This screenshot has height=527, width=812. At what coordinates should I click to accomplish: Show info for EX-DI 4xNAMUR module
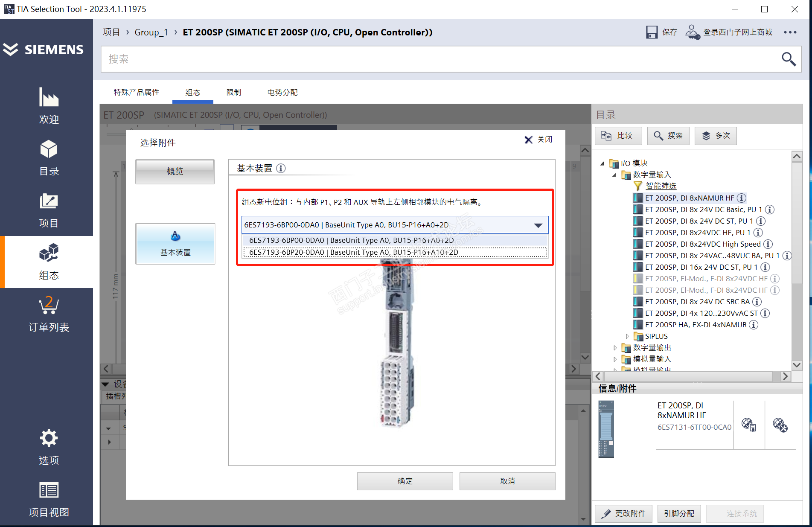754,325
